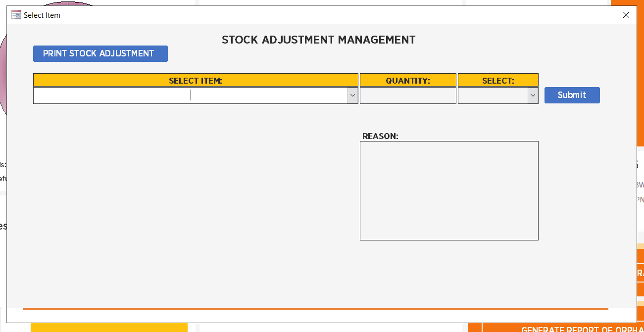This screenshot has height=332, width=644.
Task: Close the Select Item window
Action: click(x=626, y=15)
